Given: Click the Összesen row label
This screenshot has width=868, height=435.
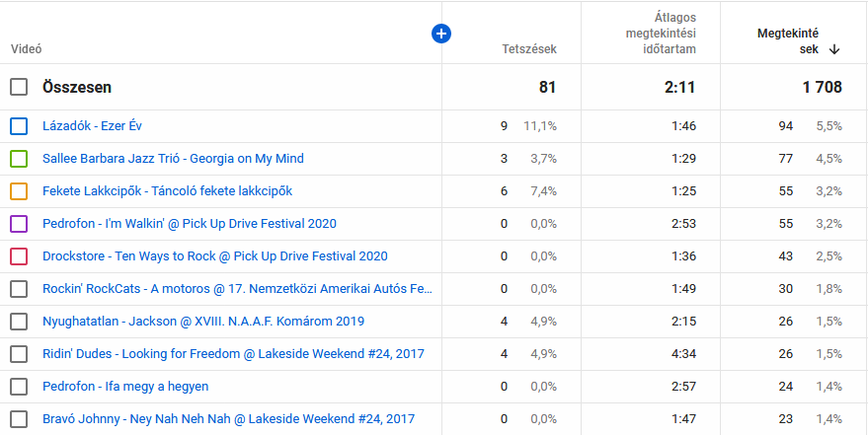Looking at the screenshot, I should pos(77,88).
